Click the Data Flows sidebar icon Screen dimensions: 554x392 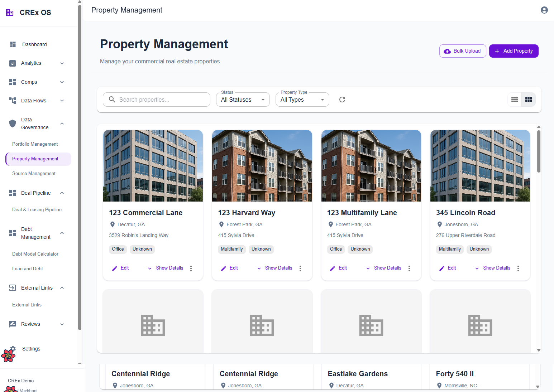coord(13,100)
